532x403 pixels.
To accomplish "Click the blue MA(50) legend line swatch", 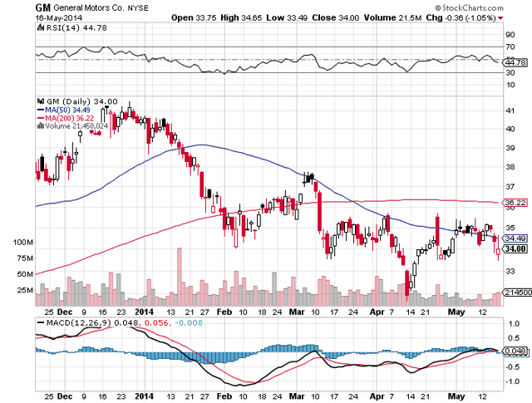I will click(x=41, y=110).
